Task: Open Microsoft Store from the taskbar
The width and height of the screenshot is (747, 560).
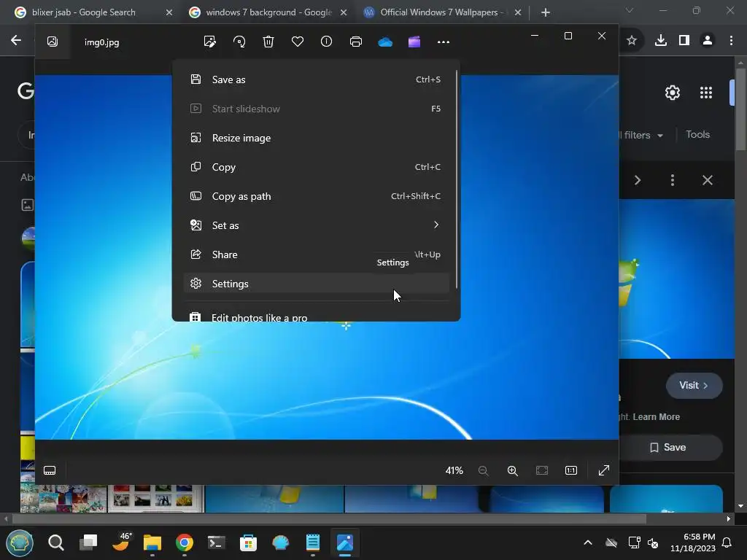Action: (x=248, y=542)
